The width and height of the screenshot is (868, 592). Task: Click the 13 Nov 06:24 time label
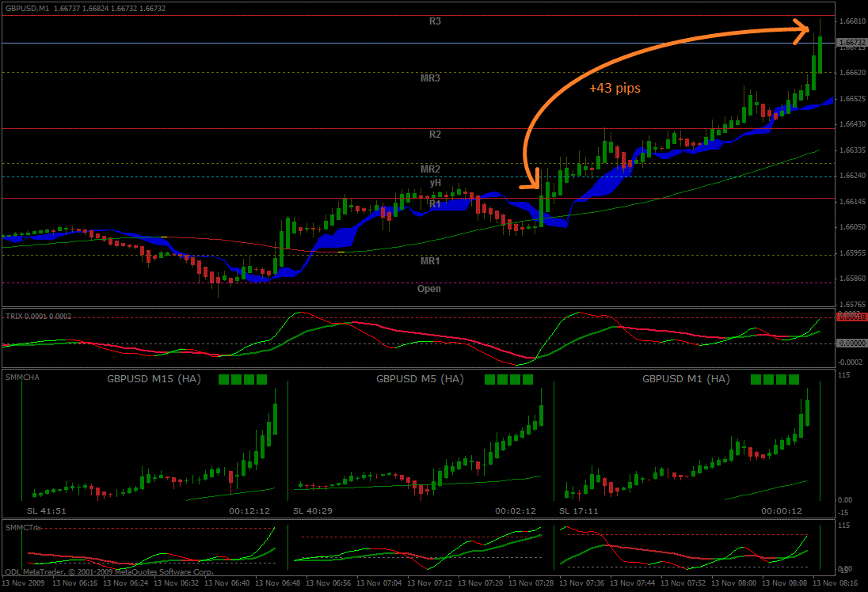126,583
